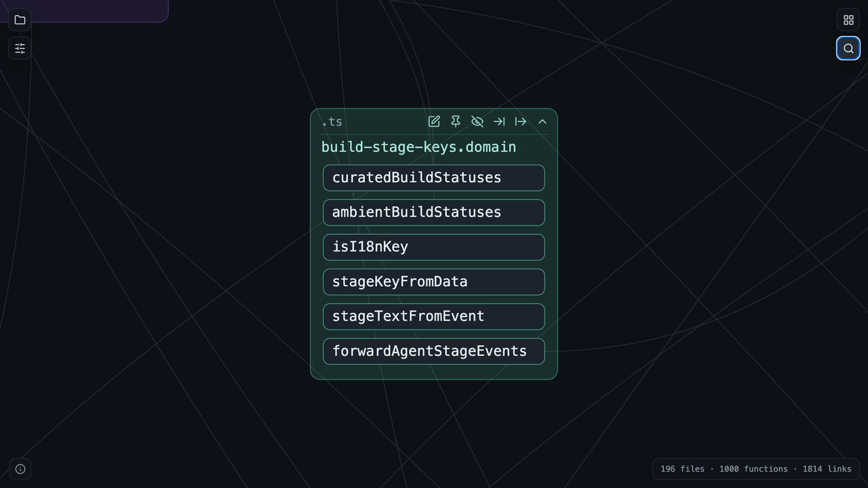Image resolution: width=868 pixels, height=488 pixels.
Task: Click the bar-to-arrow outgoing links icon
Action: [521, 121]
